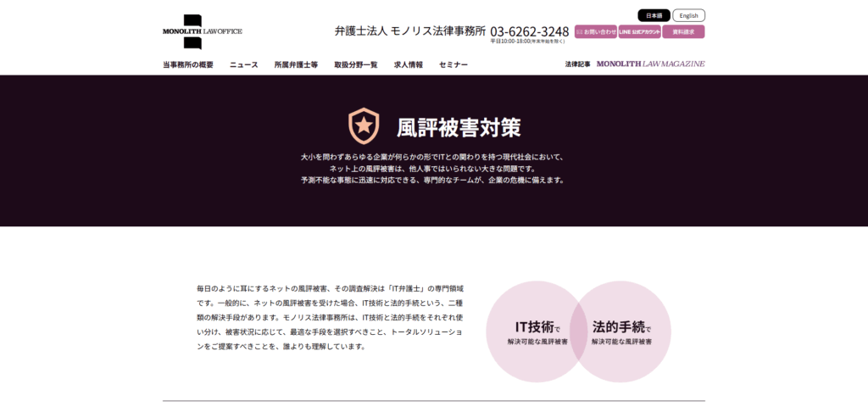Open 求人情報 menu item
The width and height of the screenshot is (868, 412).
click(x=409, y=64)
